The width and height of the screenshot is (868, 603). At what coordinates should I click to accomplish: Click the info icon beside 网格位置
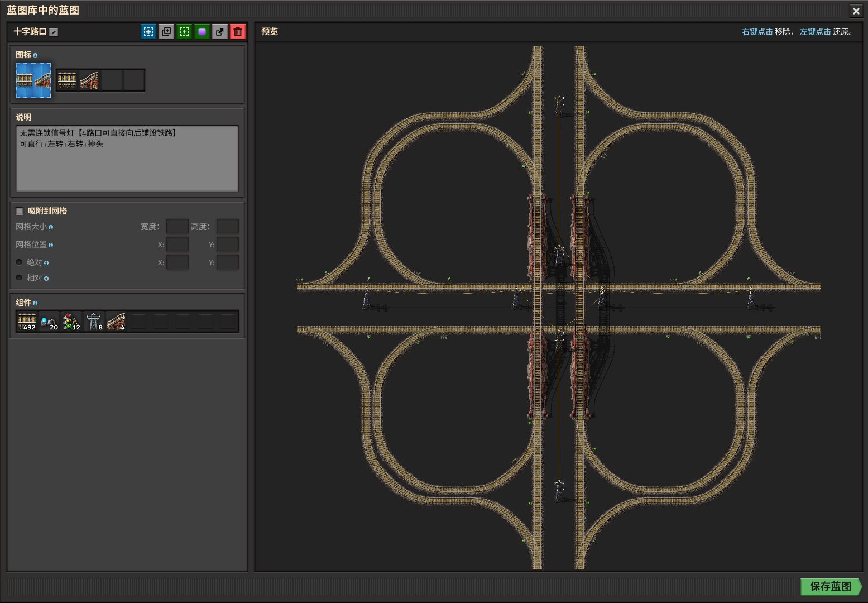tap(51, 245)
